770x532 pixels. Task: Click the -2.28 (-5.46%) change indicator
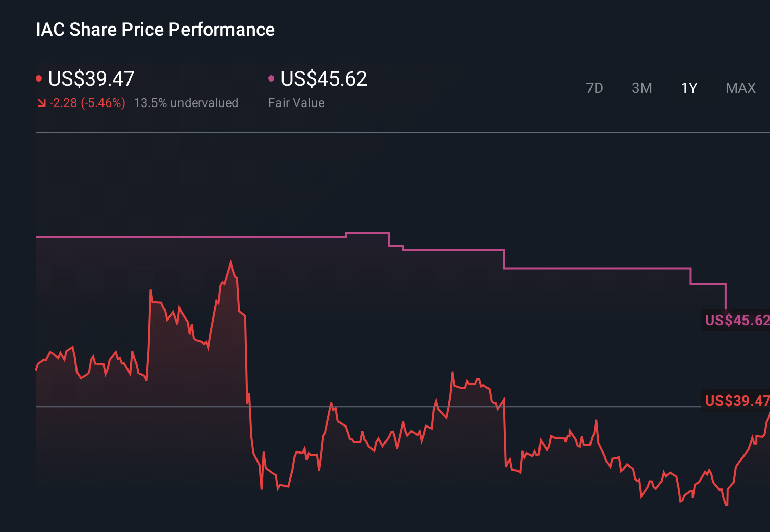[x=87, y=102]
